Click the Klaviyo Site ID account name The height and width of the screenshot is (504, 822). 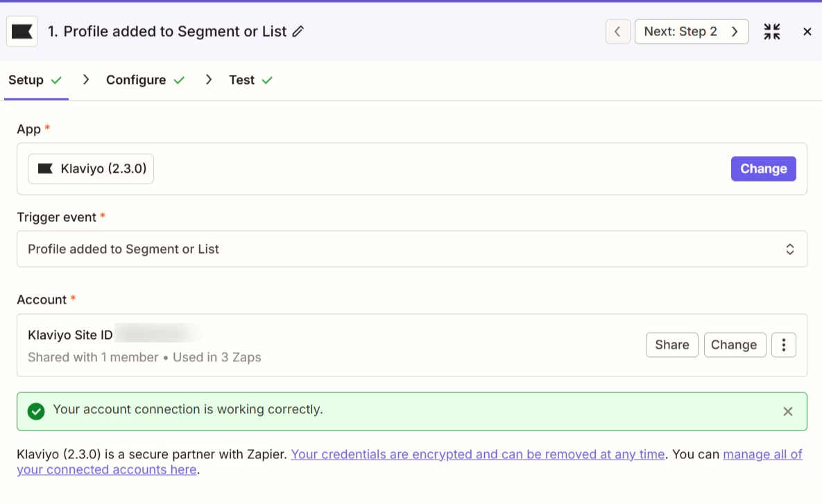(x=70, y=336)
